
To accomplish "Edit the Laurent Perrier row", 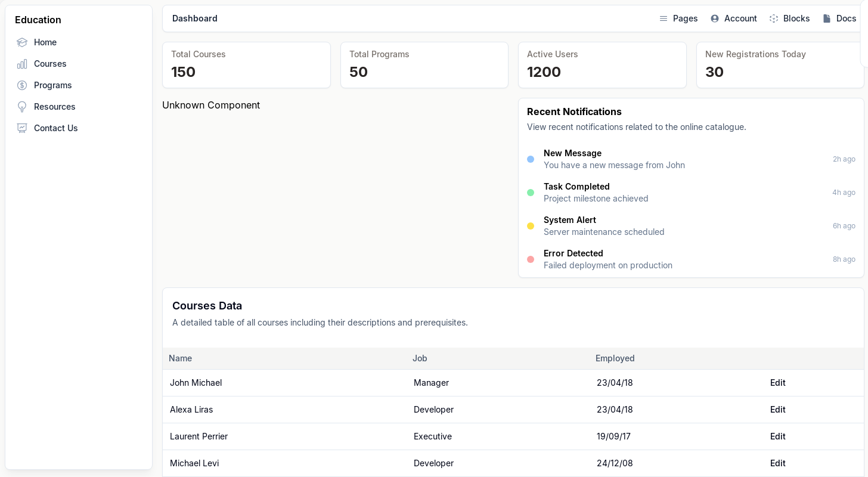I will click(777, 436).
